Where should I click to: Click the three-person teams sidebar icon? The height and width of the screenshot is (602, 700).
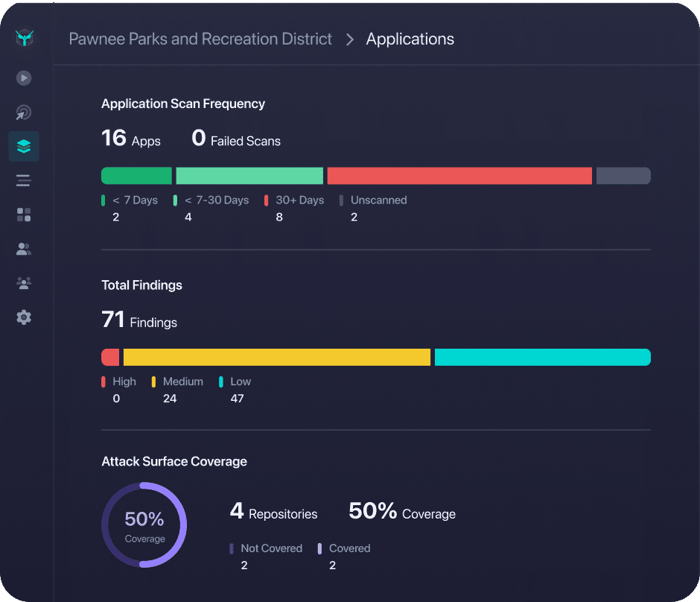tap(24, 283)
